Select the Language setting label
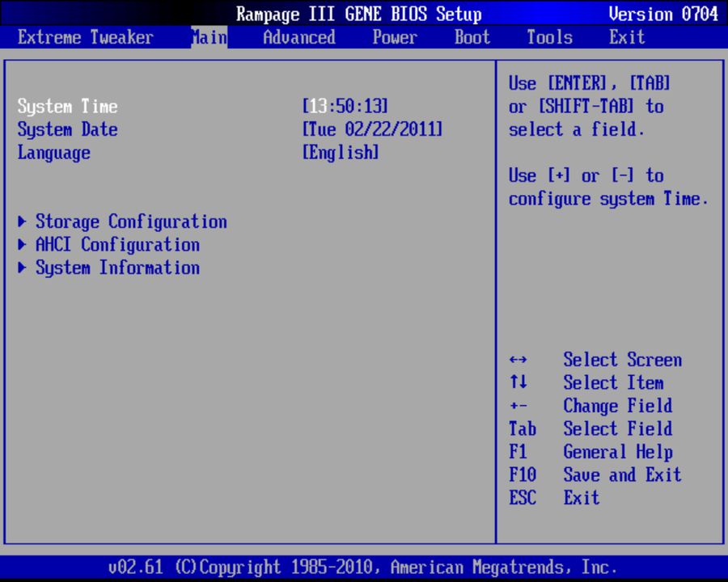The height and width of the screenshot is (582, 728). (54, 153)
